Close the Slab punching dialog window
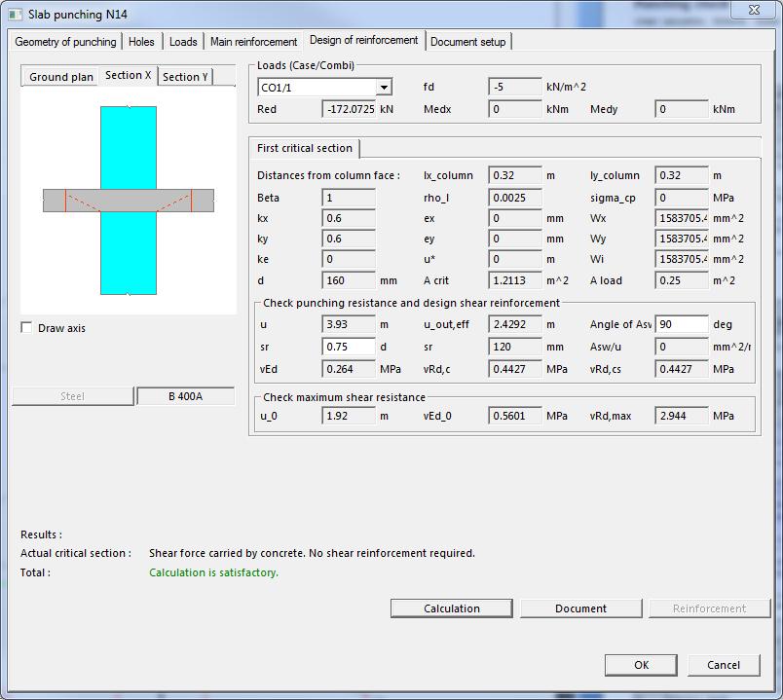This screenshot has height=700, width=783. point(751,12)
